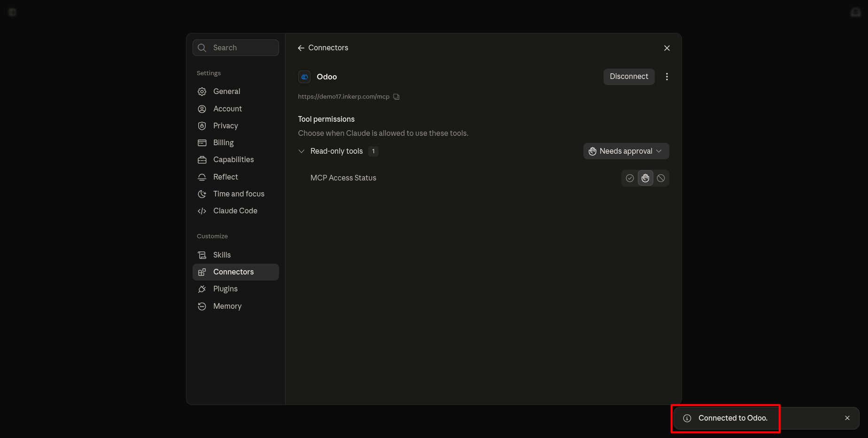This screenshot has height=438, width=868.
Task: Open Time and focus settings
Action: [236, 194]
